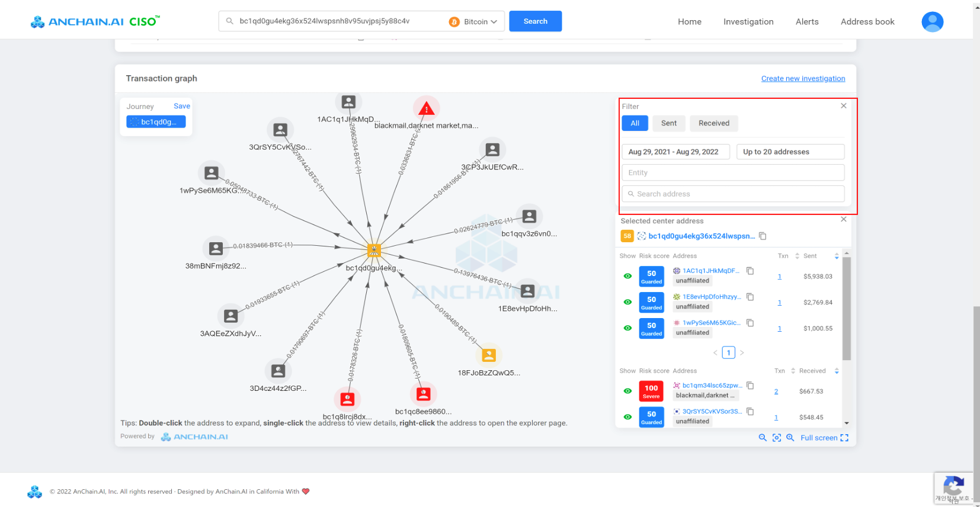Open the Up to 20 addresses dropdown
The image size is (980, 507).
coord(790,152)
